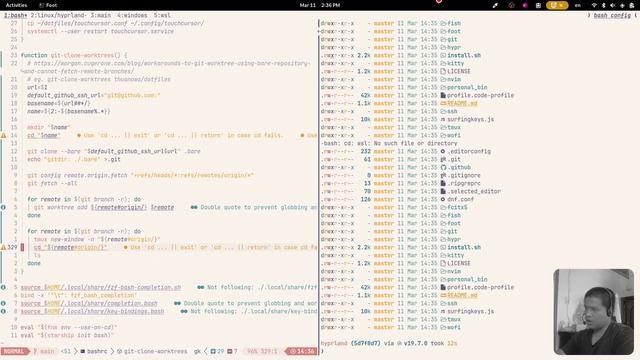Viewport: 640px width, 360px height.
Task: Open the Activities overview
Action: pyautogui.click(x=16, y=5)
